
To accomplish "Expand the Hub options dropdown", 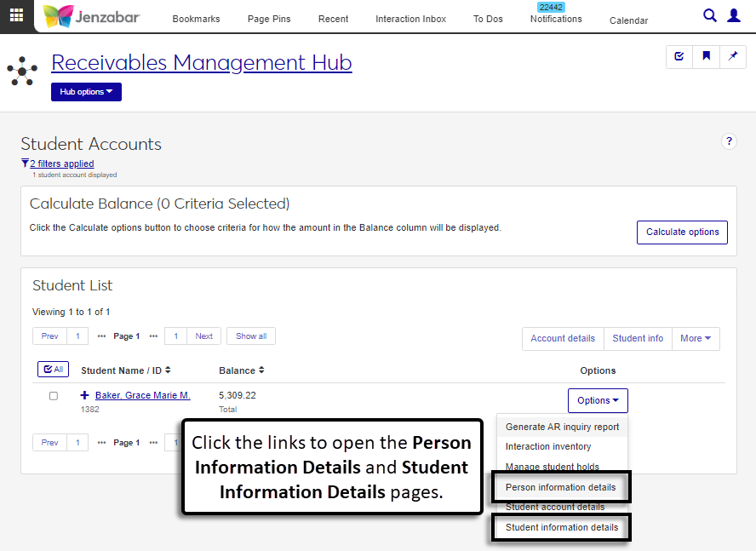I will tap(86, 92).
